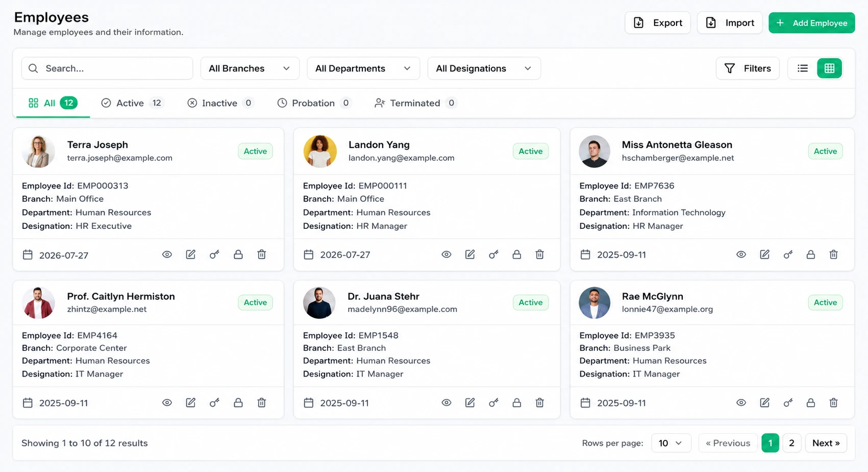The width and height of the screenshot is (868, 472).
Task: Click the Export button
Action: coord(658,23)
